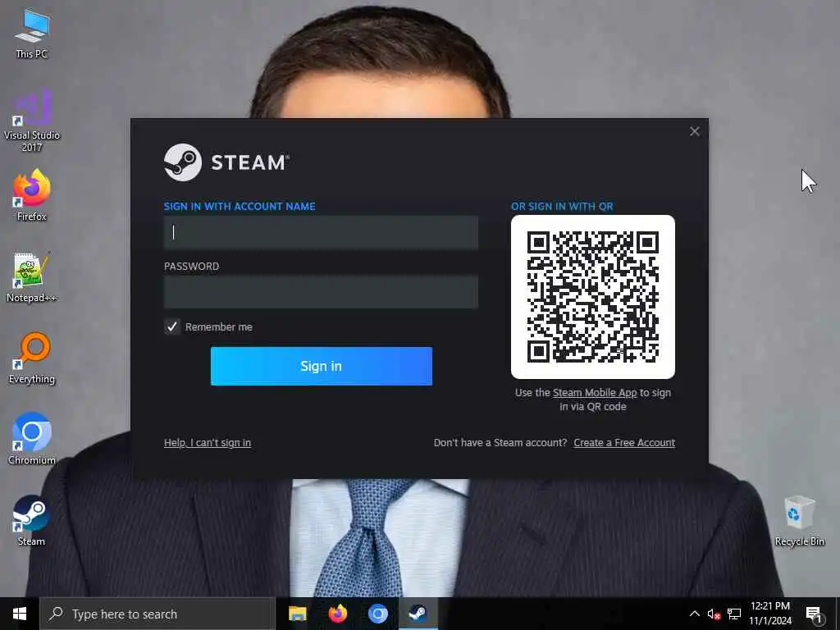Viewport: 840px width, 630px height.
Task: Open the This PC desktop icon
Action: 32,34
